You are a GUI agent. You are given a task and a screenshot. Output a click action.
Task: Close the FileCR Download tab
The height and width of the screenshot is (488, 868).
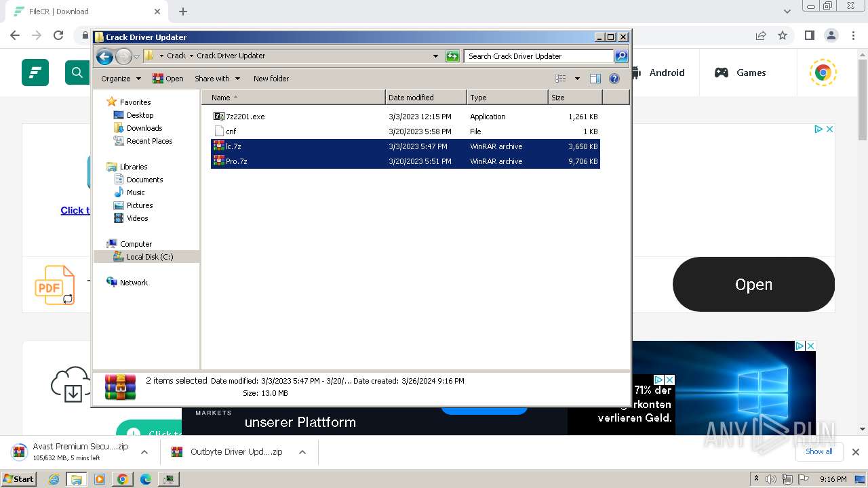pos(157,12)
